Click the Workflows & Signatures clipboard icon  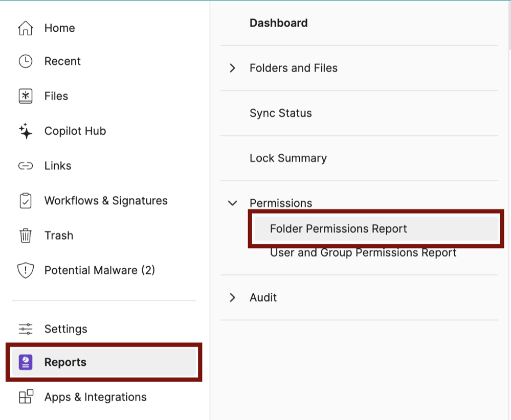[x=25, y=200]
